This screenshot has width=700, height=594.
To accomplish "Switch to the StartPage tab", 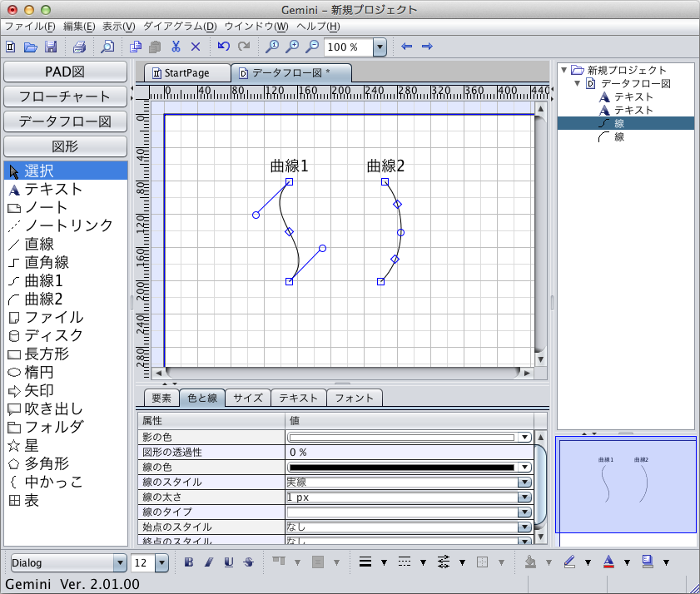I will coord(187,72).
